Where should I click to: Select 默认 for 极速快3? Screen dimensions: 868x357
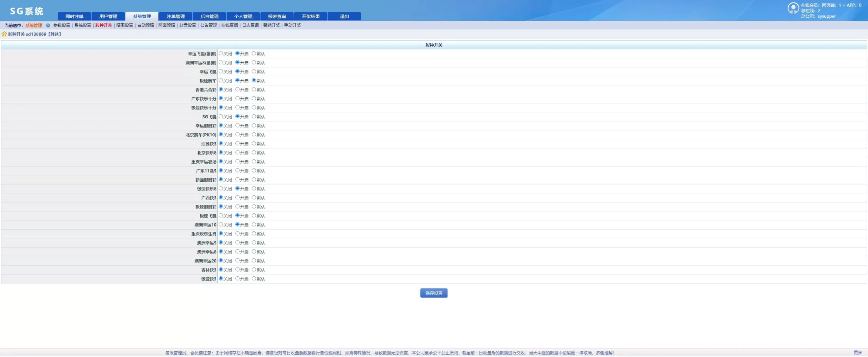click(254, 279)
